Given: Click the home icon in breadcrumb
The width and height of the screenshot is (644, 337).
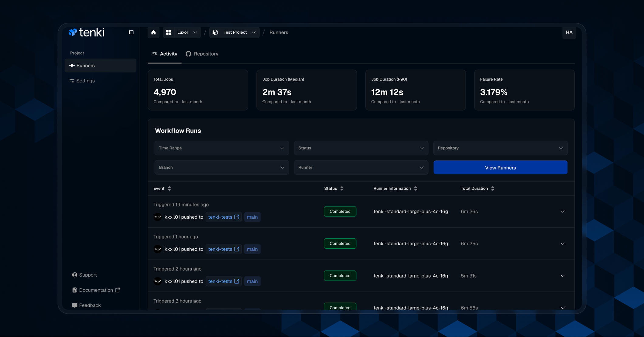Looking at the screenshot, I should pyautogui.click(x=153, y=32).
